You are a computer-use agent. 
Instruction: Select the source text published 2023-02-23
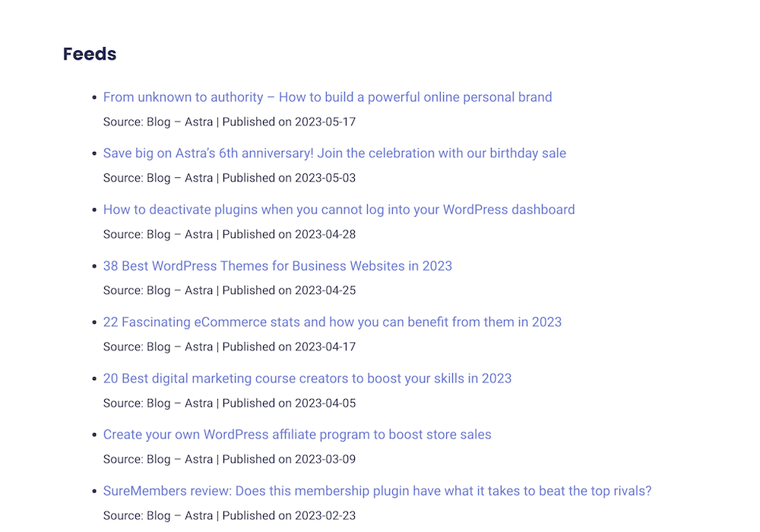click(x=230, y=515)
